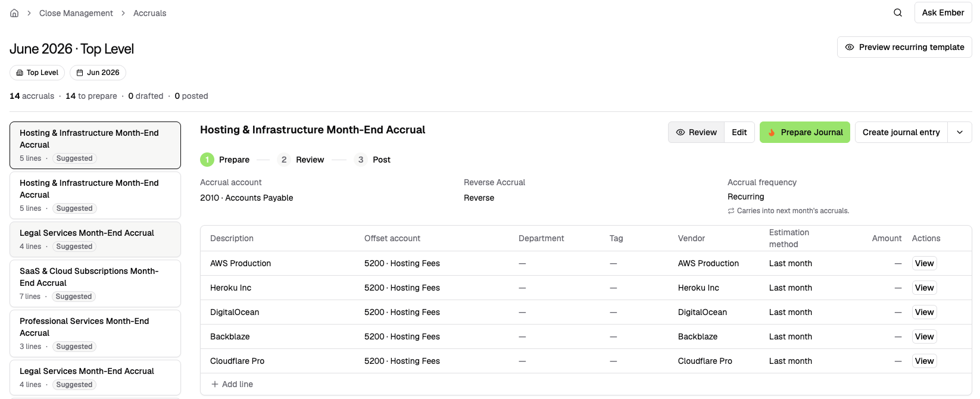Open Accruals breadcrumb
Viewport: 980px width, 399px height.
tap(150, 13)
